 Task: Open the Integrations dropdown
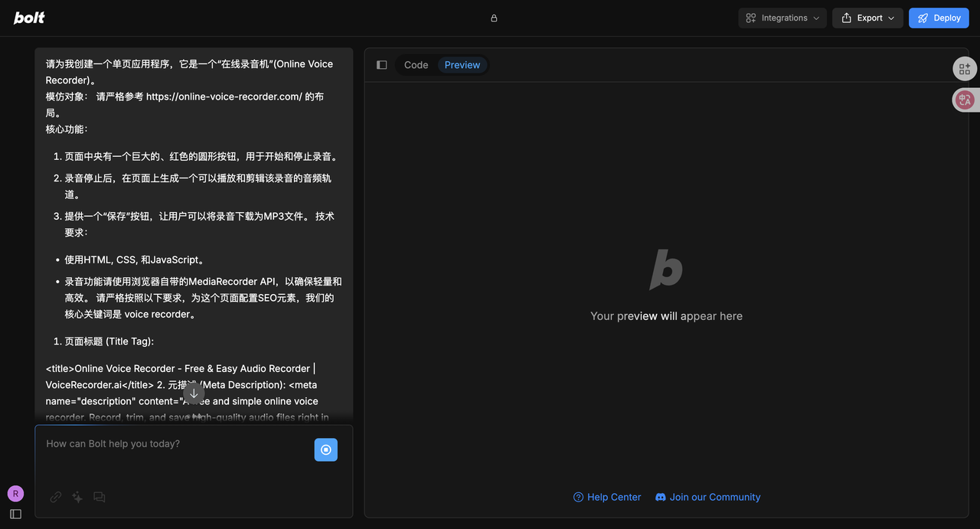[x=782, y=18]
